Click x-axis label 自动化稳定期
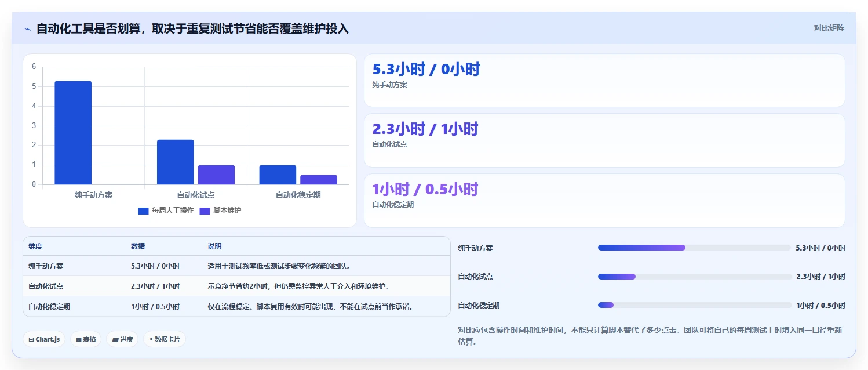Screen dimensions: 868x370 coord(298,195)
